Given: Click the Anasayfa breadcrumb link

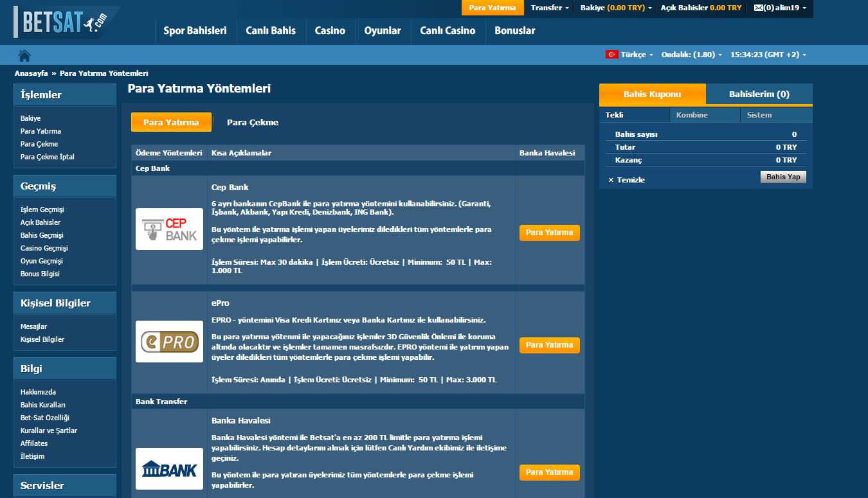Looking at the screenshot, I should (31, 73).
